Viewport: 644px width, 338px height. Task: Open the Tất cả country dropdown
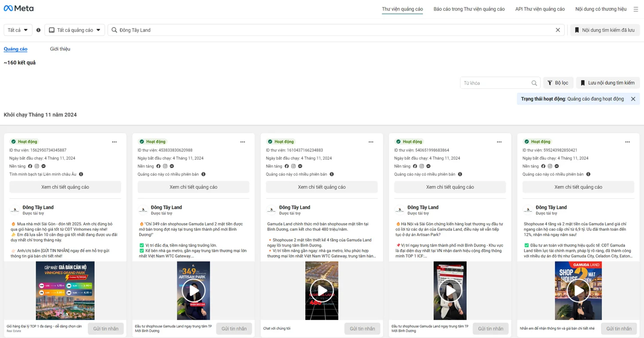[18, 30]
